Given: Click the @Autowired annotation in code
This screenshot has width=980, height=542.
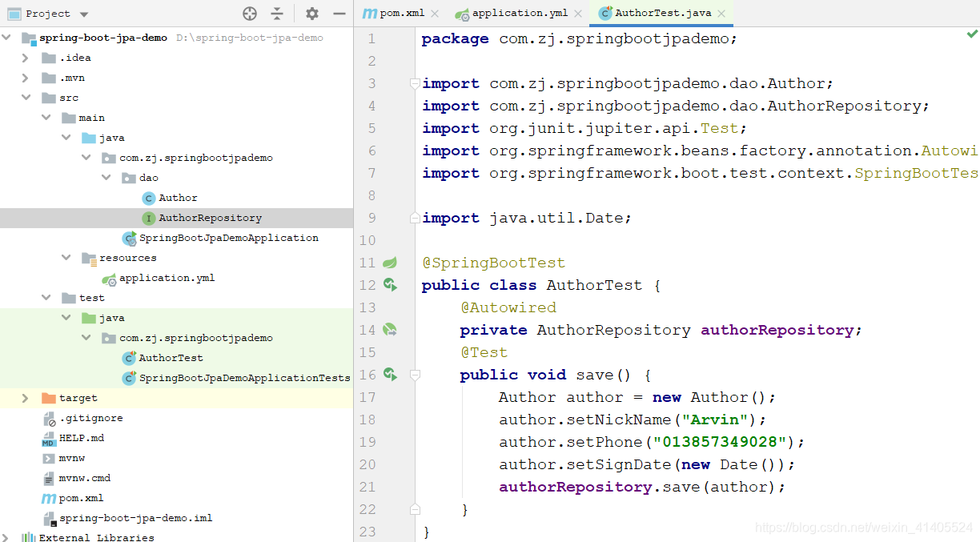Looking at the screenshot, I should tap(508, 307).
